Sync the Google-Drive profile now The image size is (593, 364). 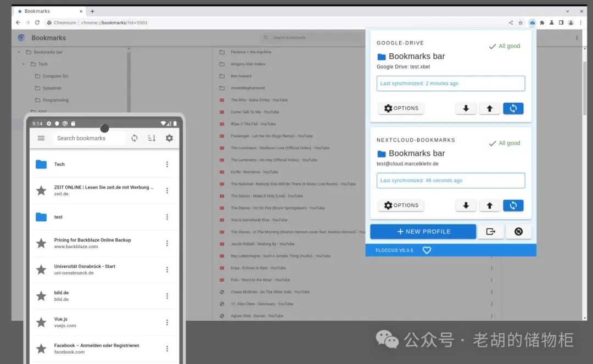click(513, 109)
